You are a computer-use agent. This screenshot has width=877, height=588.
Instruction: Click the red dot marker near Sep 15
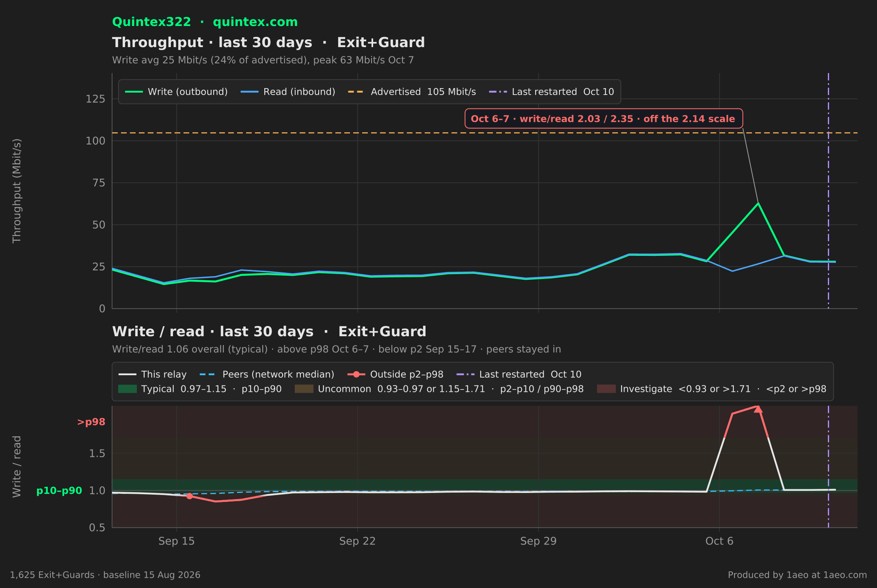189,496
